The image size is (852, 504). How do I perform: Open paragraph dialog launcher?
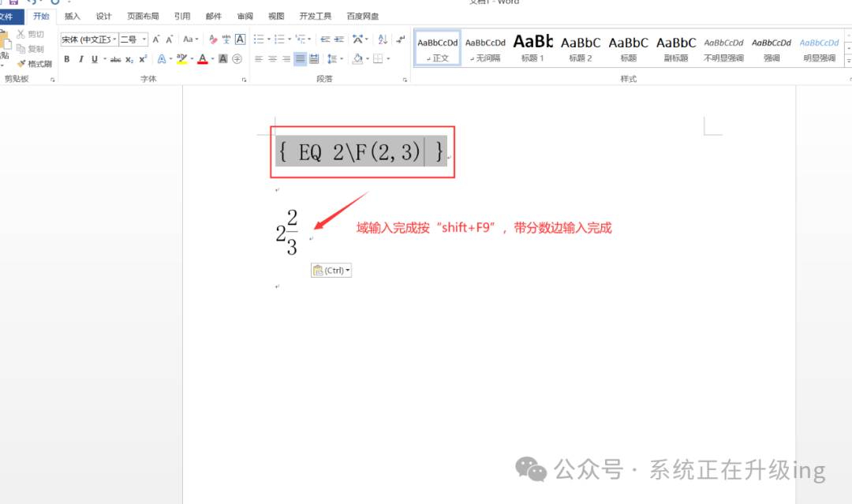click(405, 80)
